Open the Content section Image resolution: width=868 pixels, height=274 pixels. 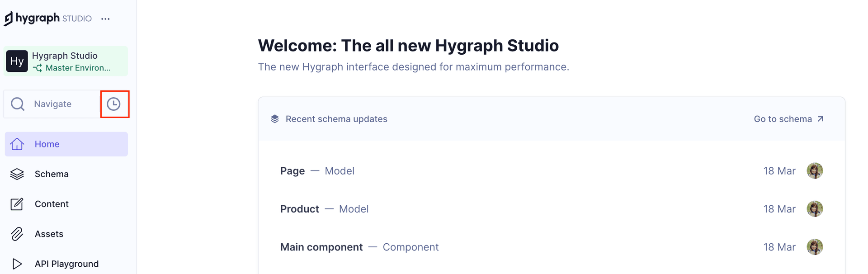tap(52, 204)
